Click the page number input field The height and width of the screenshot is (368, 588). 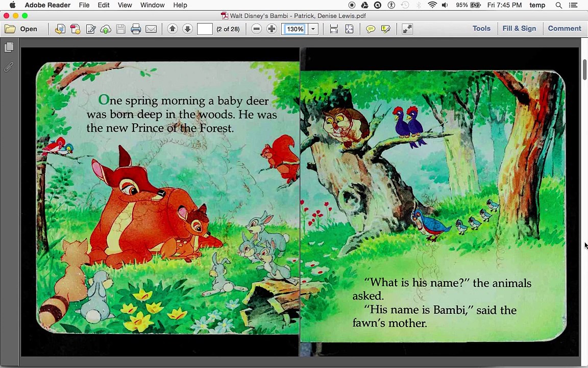tap(205, 29)
